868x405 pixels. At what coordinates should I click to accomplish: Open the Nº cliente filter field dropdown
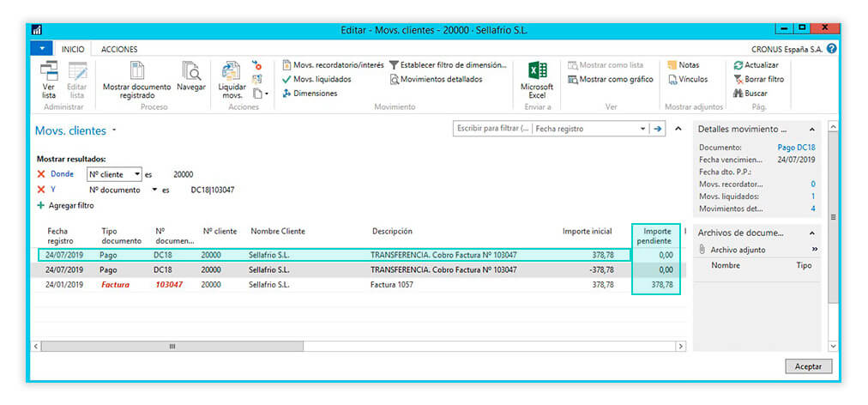[136, 174]
